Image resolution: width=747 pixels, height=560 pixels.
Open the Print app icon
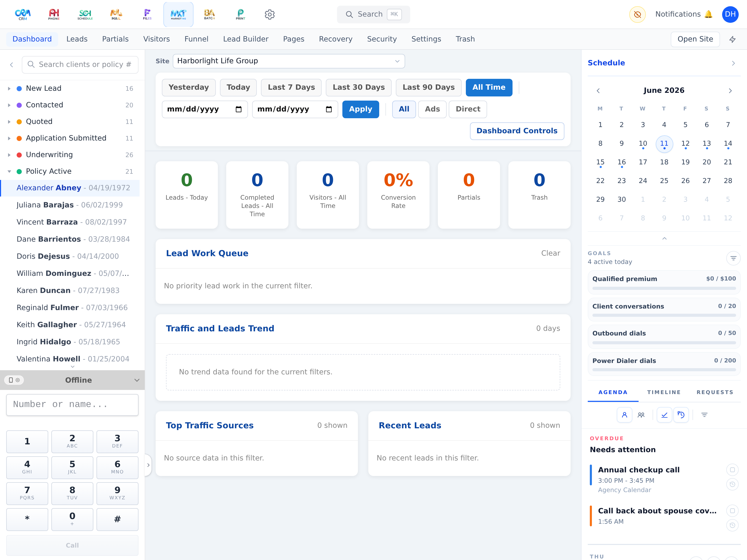pos(240,15)
